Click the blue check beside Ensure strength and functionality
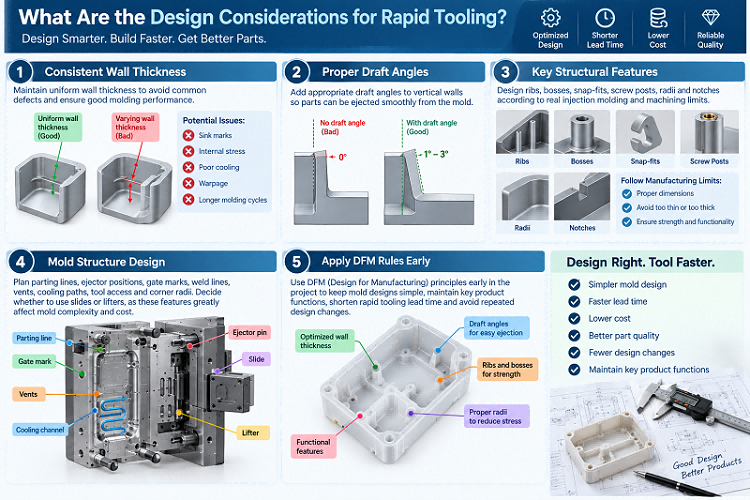Screen dimensions: 750x500 [x=627, y=222]
